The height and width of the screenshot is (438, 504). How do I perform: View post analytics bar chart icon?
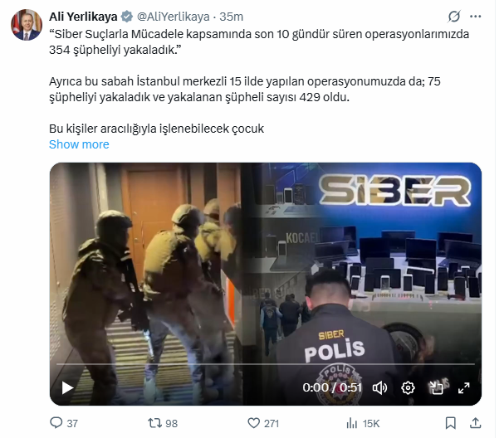point(352,423)
